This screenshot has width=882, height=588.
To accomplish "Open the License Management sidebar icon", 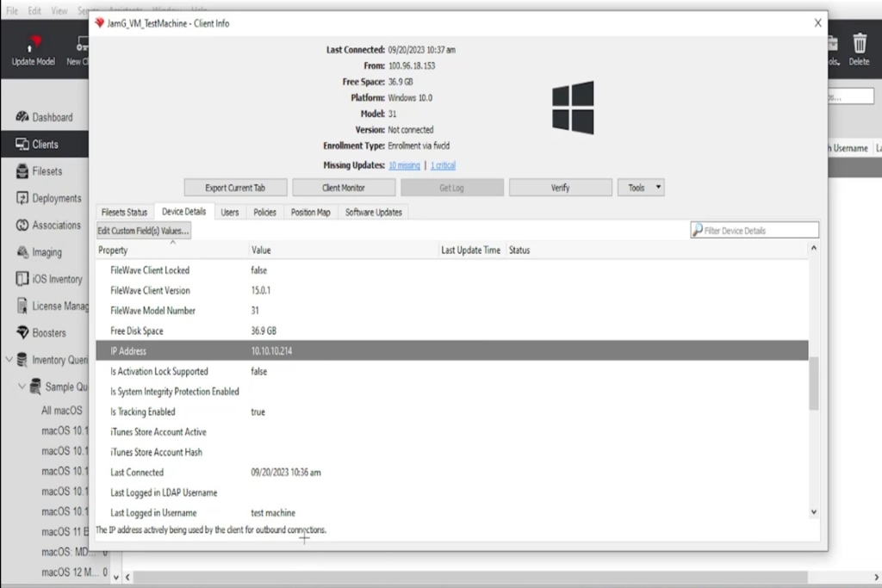I will coord(22,306).
